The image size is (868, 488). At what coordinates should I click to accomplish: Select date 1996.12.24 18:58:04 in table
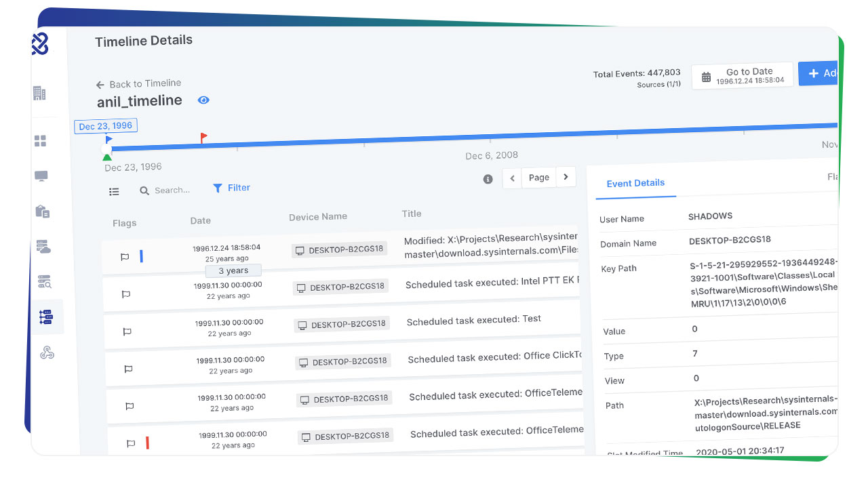[226, 247]
